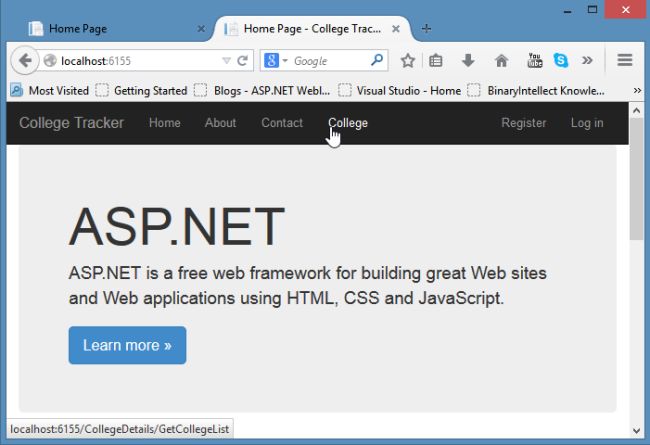The width and height of the screenshot is (650, 445).
Task: Open a new tab with the plus button
Action: [426, 29]
